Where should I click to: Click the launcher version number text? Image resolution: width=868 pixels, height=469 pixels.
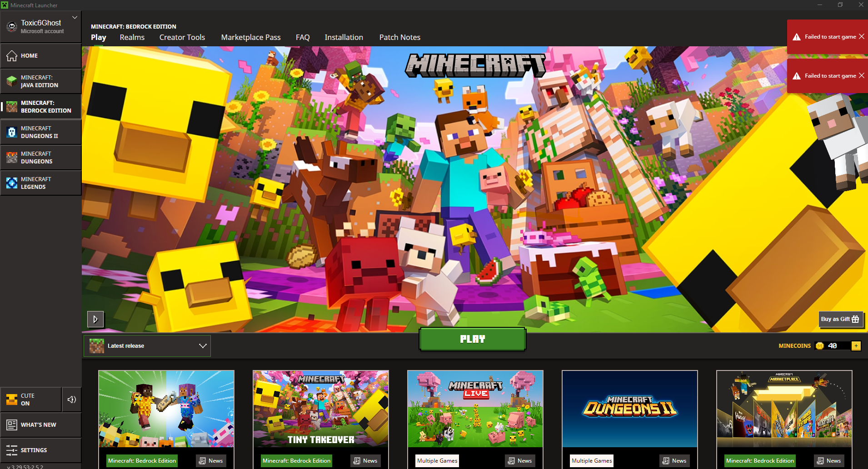pos(25,466)
